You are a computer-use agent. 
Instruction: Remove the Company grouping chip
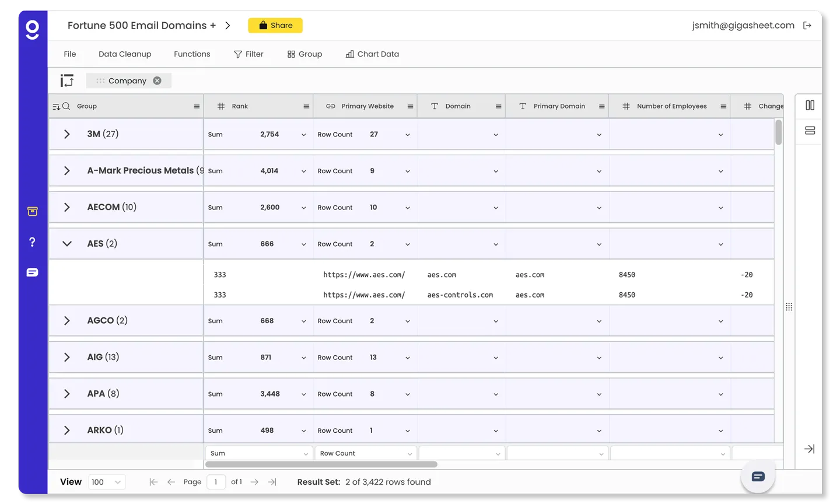[156, 80]
